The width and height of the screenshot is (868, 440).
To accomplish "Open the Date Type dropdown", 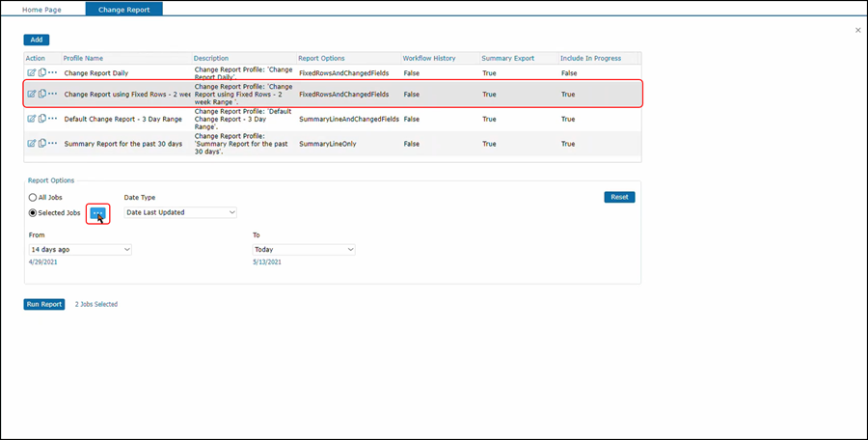I will (x=180, y=212).
